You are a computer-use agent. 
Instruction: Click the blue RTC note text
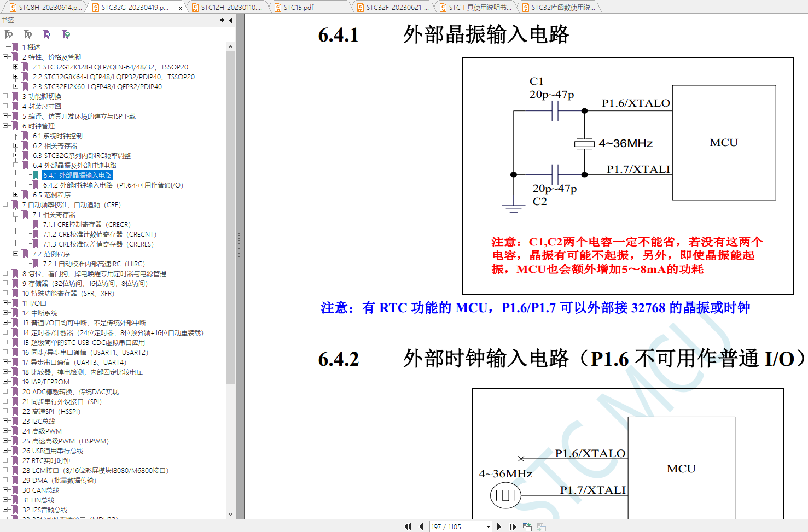(x=535, y=308)
